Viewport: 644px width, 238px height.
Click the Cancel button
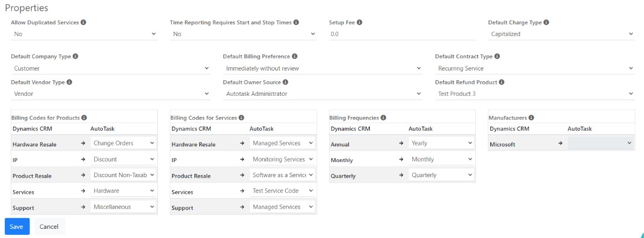coord(49,227)
